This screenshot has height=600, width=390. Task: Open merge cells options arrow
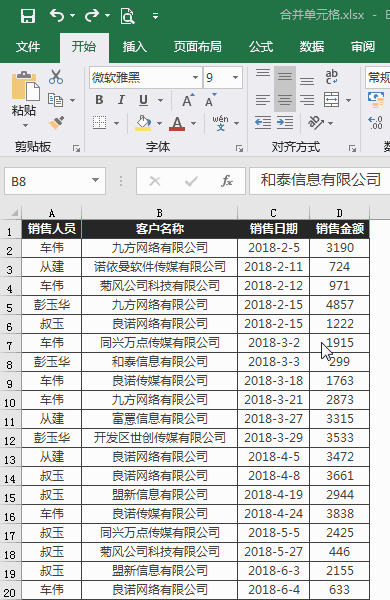(348, 101)
